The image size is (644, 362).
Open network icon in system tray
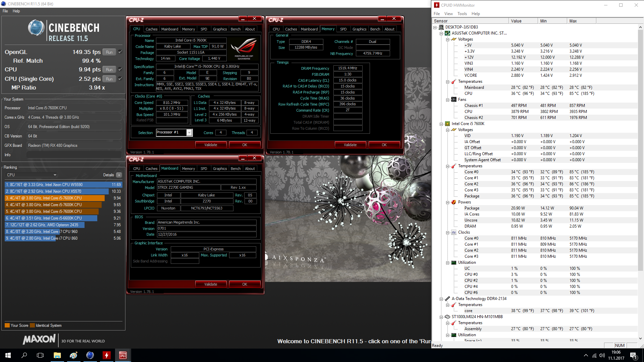594,355
